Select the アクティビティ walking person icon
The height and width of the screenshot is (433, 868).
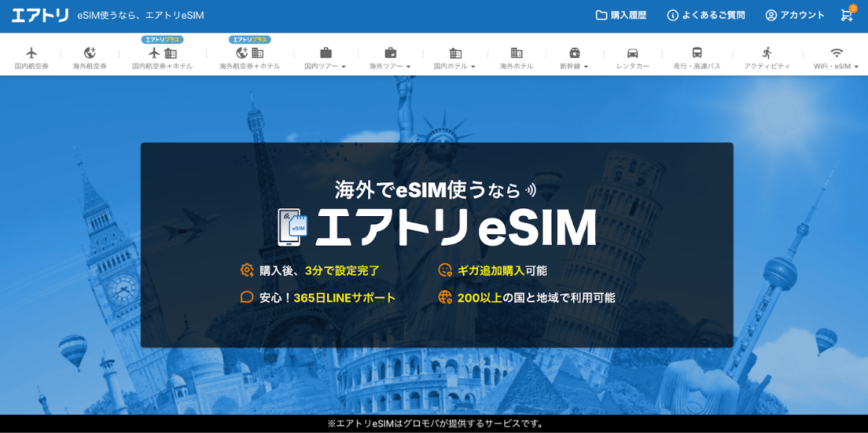point(768,51)
